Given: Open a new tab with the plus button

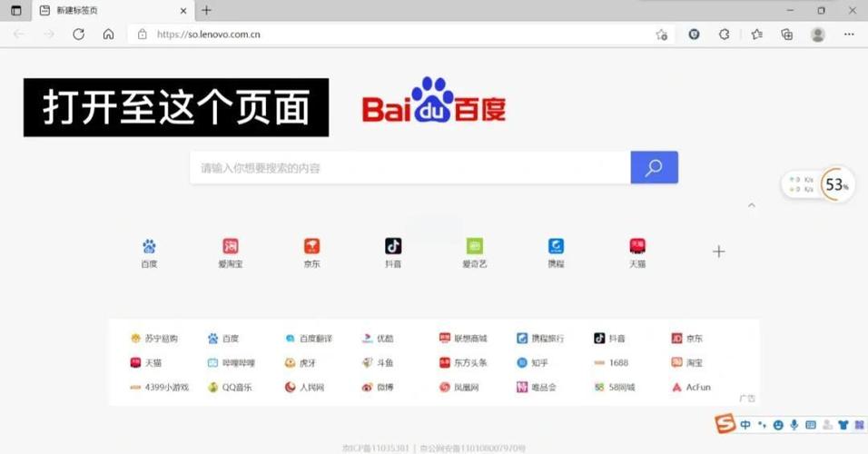Looking at the screenshot, I should pyautogui.click(x=206, y=11).
